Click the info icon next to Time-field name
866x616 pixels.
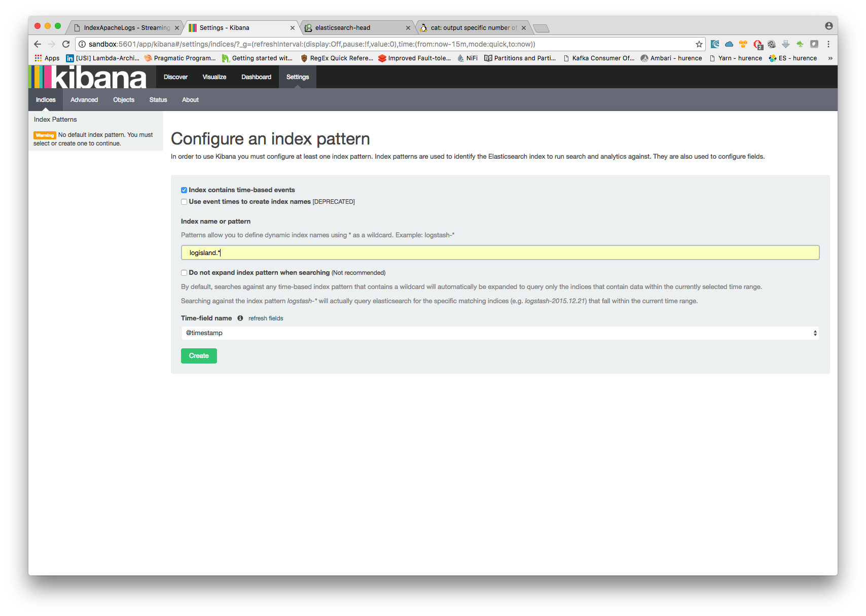click(240, 318)
